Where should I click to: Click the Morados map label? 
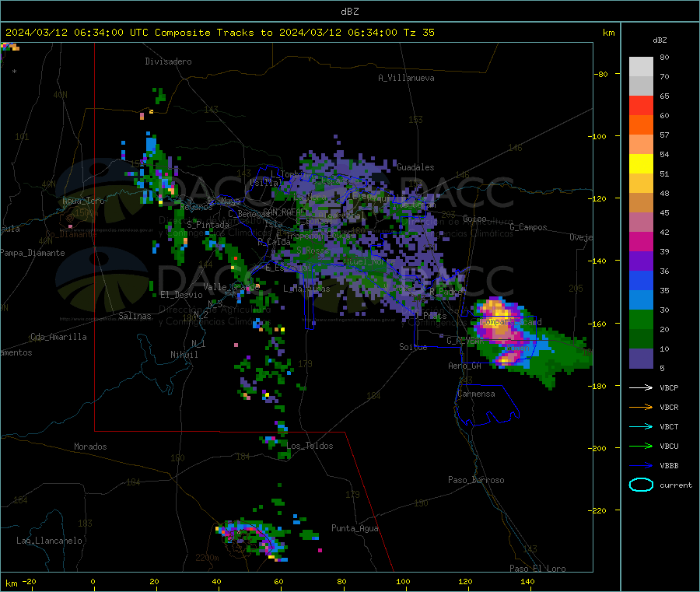click(x=90, y=447)
